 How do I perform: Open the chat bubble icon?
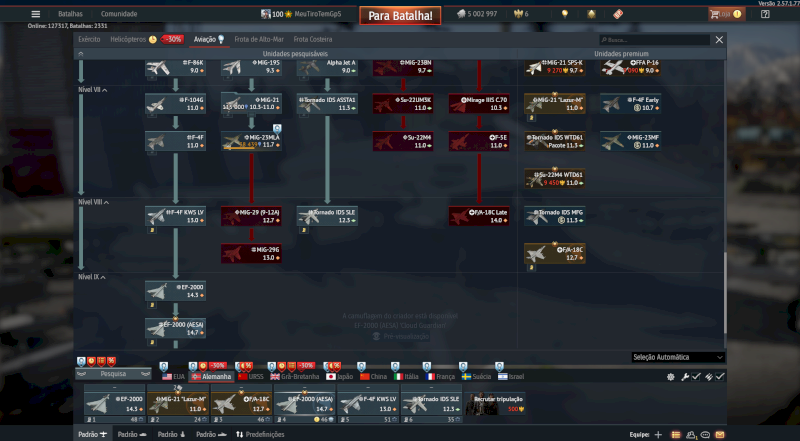705,435
